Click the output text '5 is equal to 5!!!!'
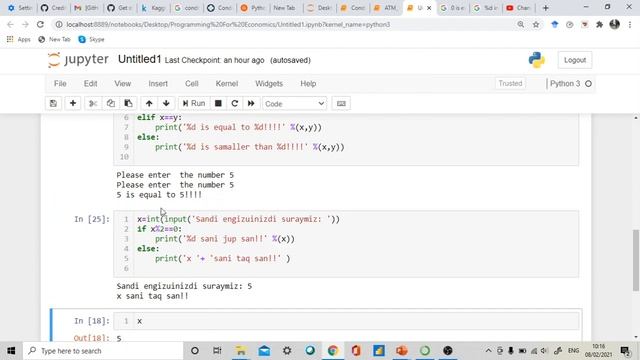This screenshot has height=360, width=640. [159, 195]
